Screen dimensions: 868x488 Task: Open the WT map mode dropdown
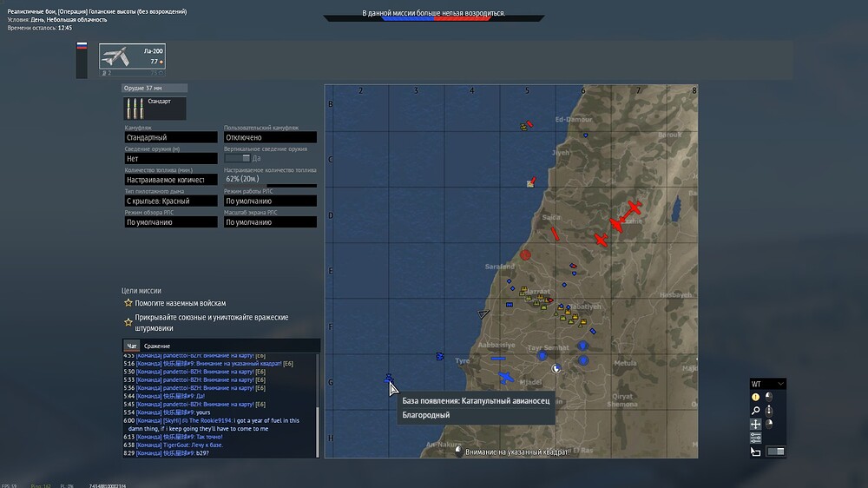tap(767, 384)
